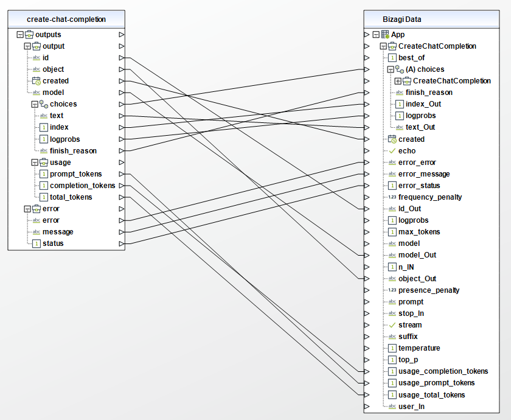Click the collection icon beside (A) choices
Screen dimensions: 511x420
pos(400,69)
